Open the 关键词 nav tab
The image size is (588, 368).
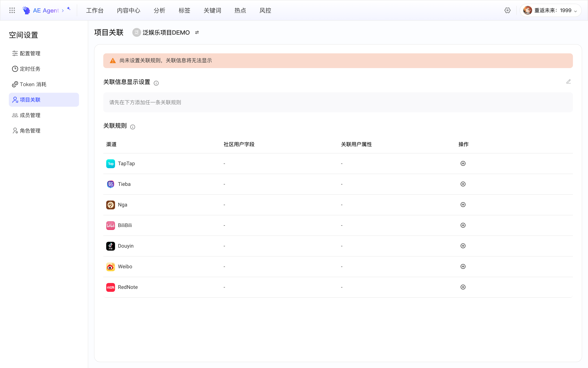[x=212, y=10]
